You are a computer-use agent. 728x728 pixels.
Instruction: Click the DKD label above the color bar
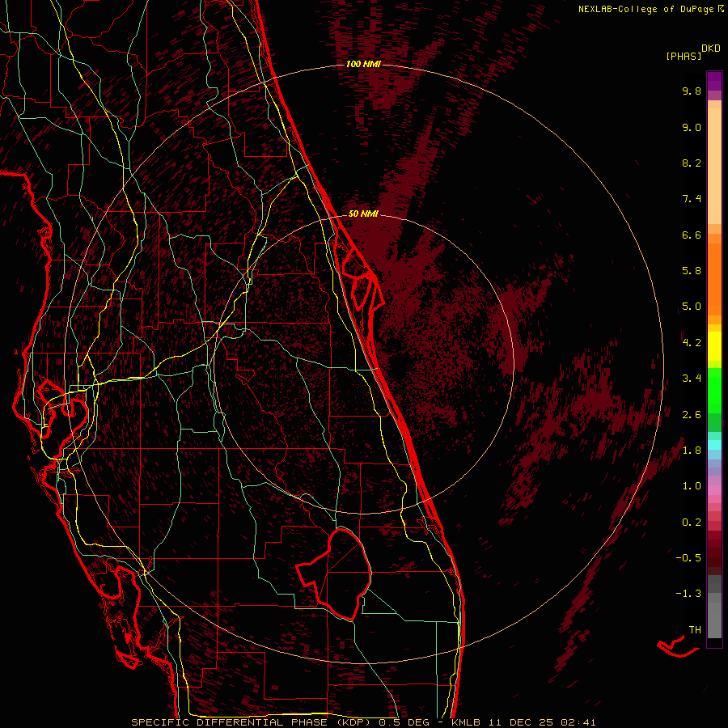pos(711,49)
